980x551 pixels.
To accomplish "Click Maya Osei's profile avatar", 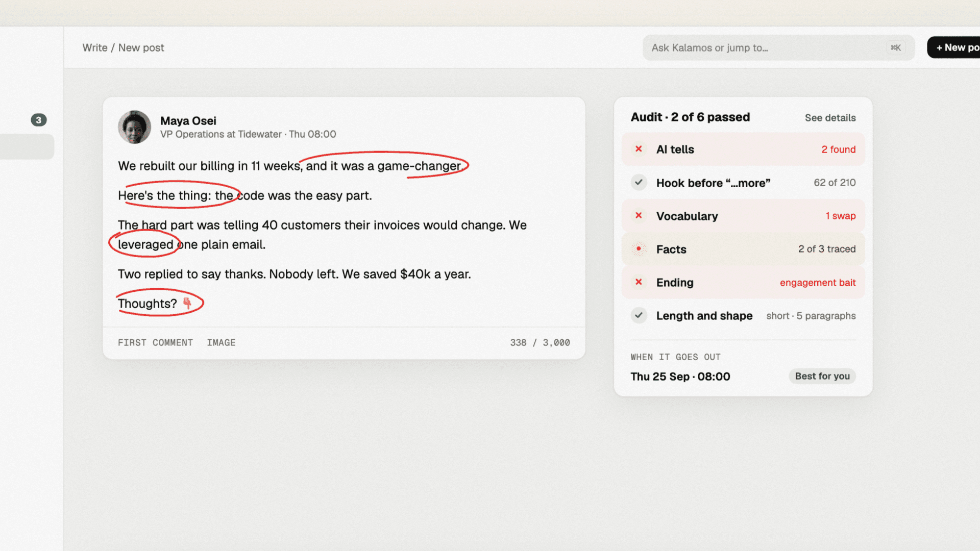I will (x=135, y=127).
